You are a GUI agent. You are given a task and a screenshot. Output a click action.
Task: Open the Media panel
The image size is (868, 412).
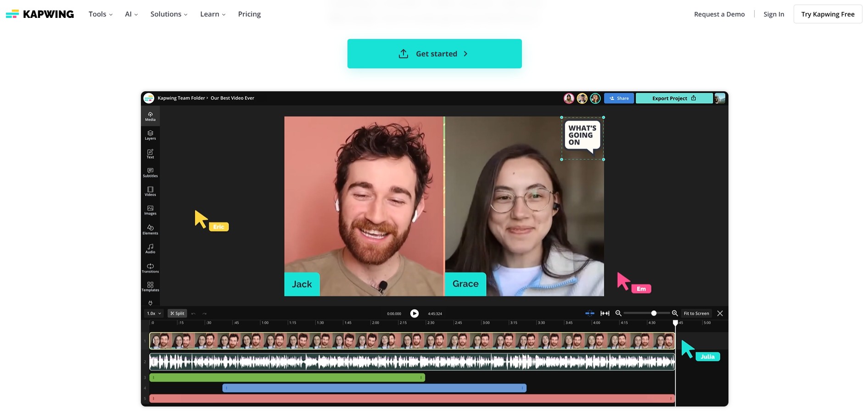151,117
